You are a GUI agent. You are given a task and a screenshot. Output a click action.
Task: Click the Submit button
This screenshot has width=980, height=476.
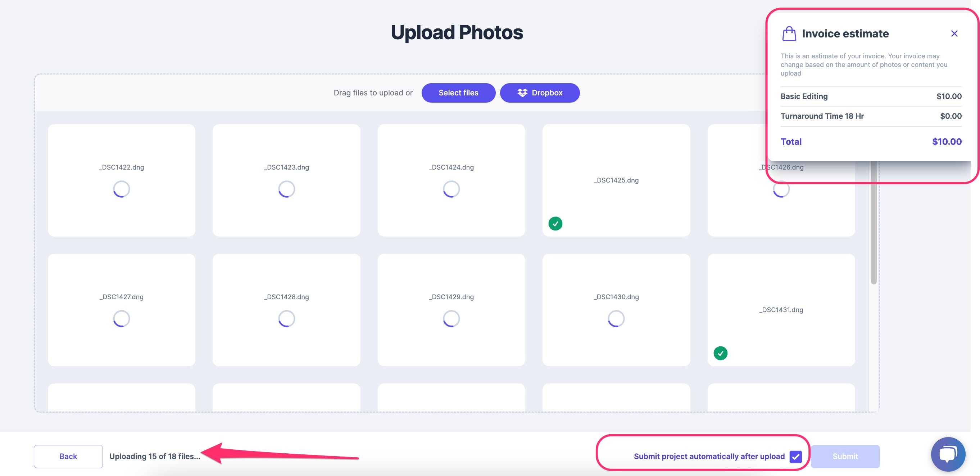[845, 456]
